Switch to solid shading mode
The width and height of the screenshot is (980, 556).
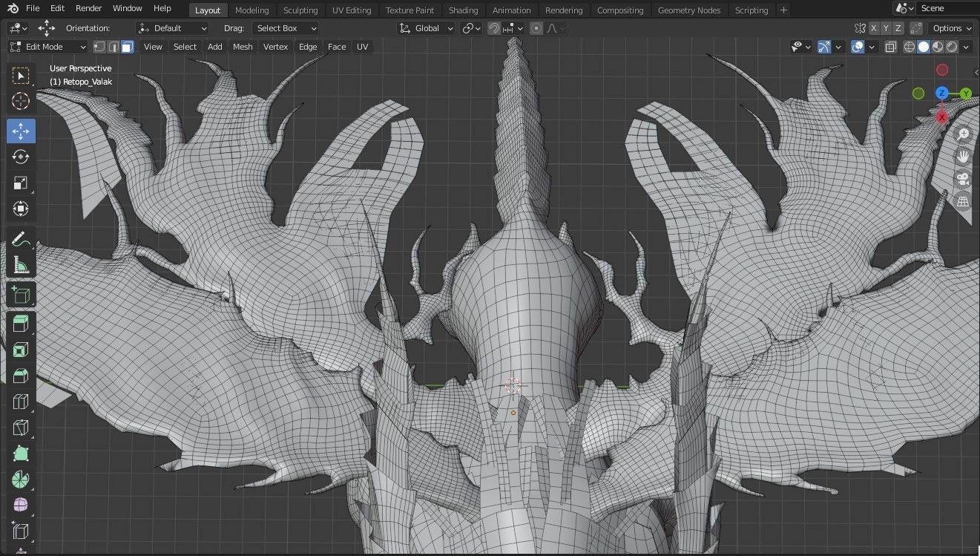pyautogui.click(x=924, y=47)
